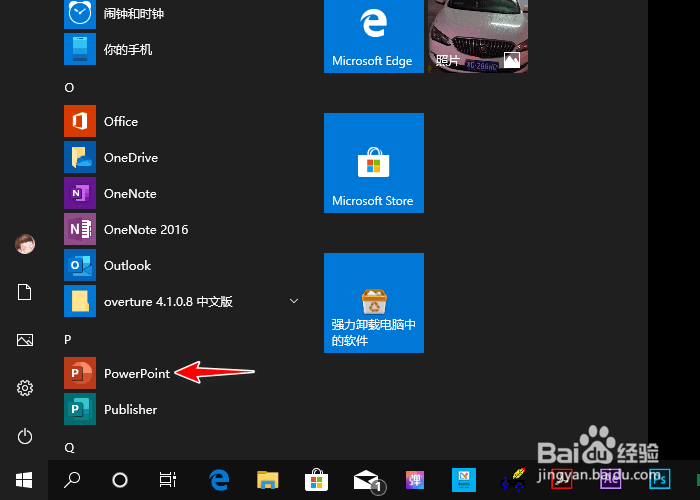Open the light-blue Baidu app taskbar icon
The height and width of the screenshot is (500, 700).
(464, 480)
